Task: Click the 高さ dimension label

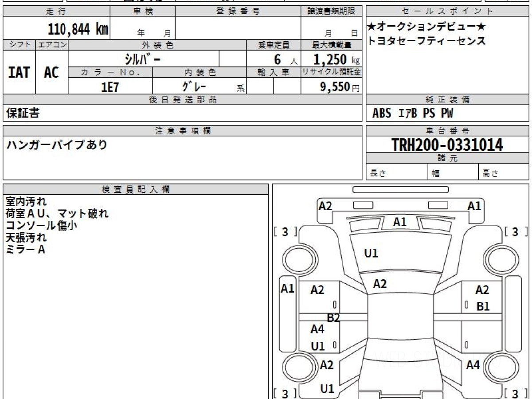Action: pyautogui.click(x=490, y=174)
